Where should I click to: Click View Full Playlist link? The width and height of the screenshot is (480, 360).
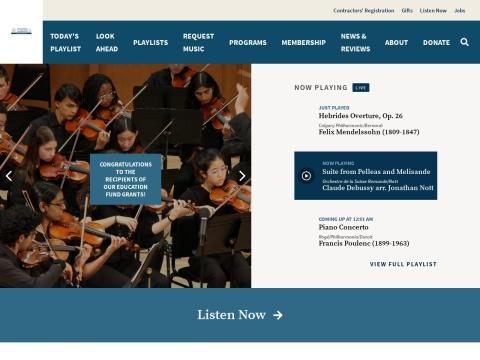pos(403,264)
